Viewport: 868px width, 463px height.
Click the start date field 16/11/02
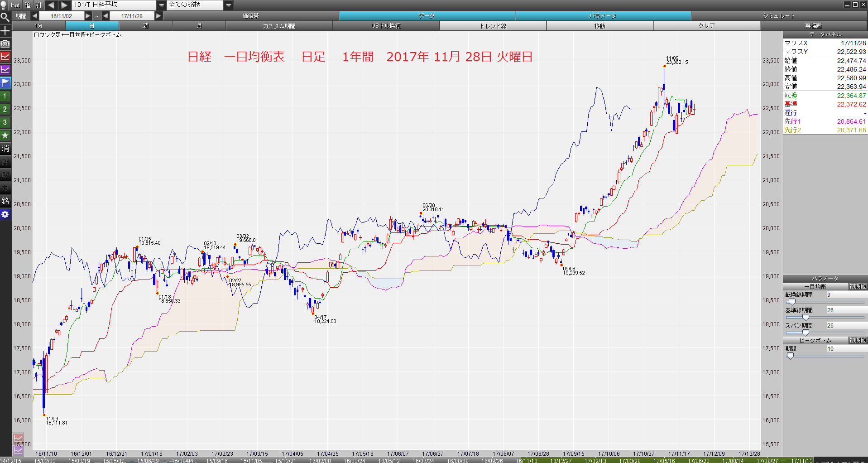click(61, 16)
